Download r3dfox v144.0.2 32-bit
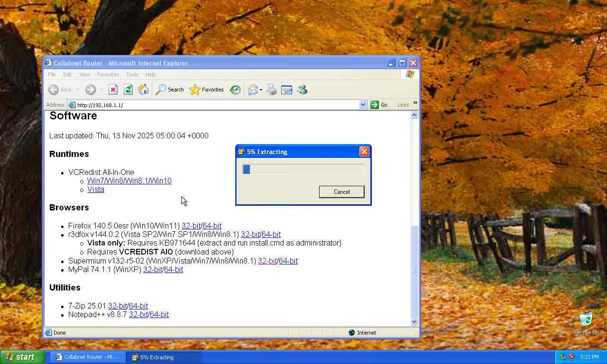Screen dimensions: 607x364 pyautogui.click(x=250, y=234)
